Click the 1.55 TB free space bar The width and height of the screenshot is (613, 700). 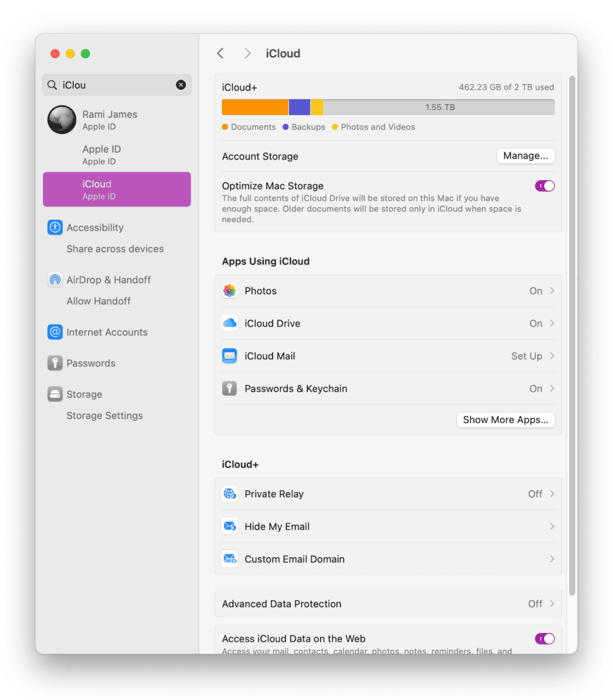[x=439, y=107]
